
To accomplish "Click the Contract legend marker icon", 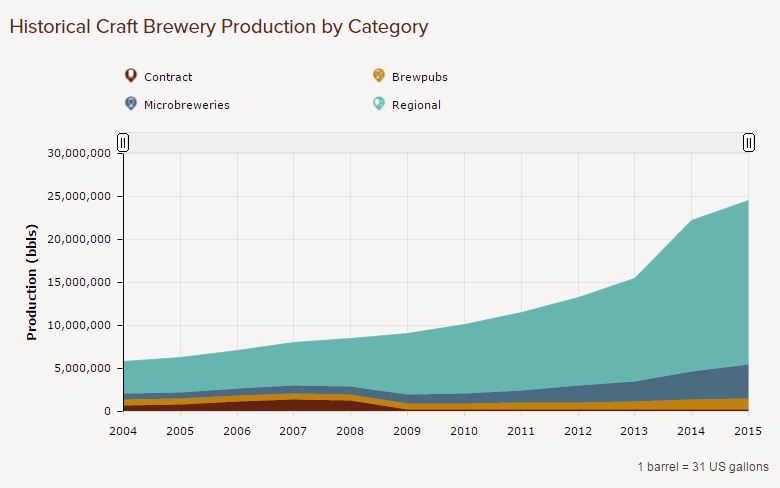I will (x=130, y=76).
